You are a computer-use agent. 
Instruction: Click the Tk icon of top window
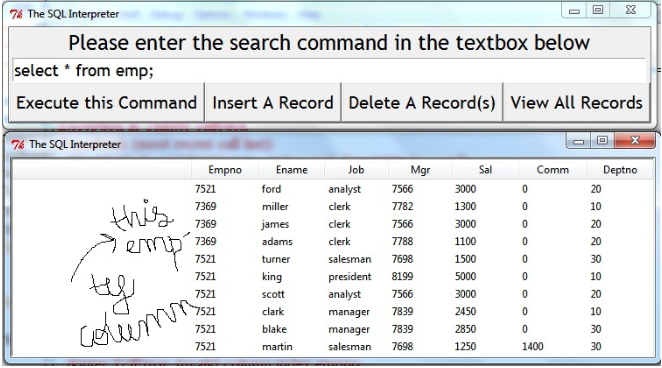pos(16,14)
